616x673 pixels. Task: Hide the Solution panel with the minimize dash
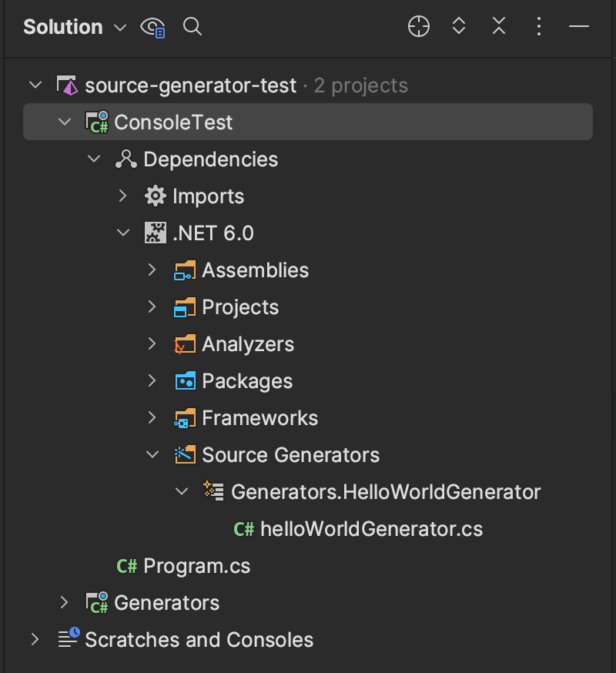pos(578,27)
